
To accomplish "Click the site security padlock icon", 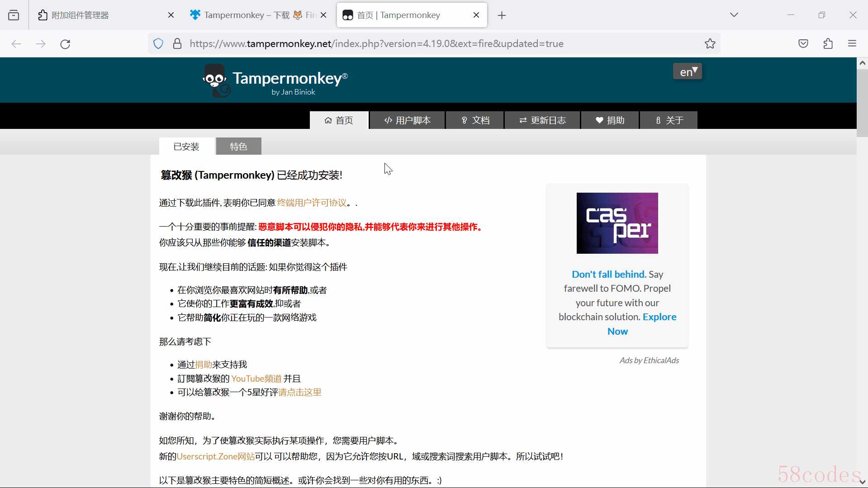I will [177, 44].
